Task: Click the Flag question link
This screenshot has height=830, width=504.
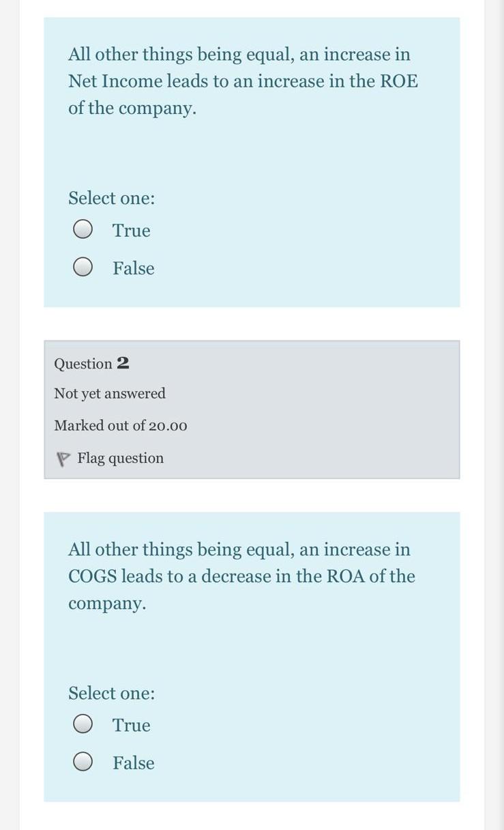Action: pos(120,458)
